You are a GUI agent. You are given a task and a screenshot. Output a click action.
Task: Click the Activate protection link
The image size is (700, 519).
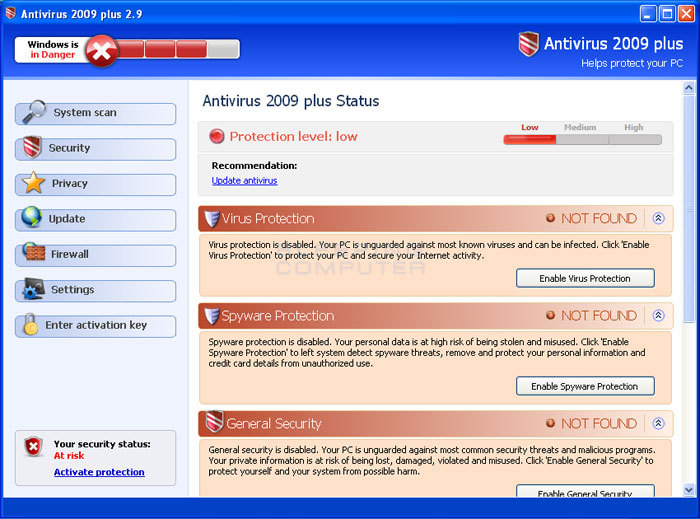click(x=99, y=472)
